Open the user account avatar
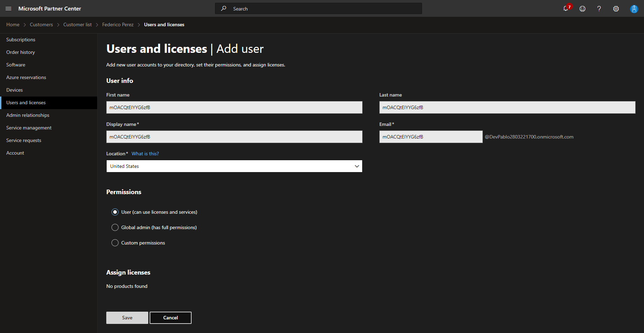 (x=634, y=9)
